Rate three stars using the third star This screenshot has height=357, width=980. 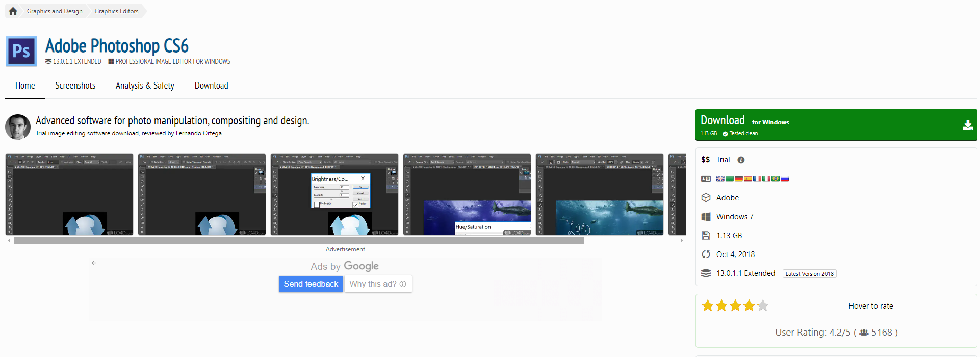(735, 306)
